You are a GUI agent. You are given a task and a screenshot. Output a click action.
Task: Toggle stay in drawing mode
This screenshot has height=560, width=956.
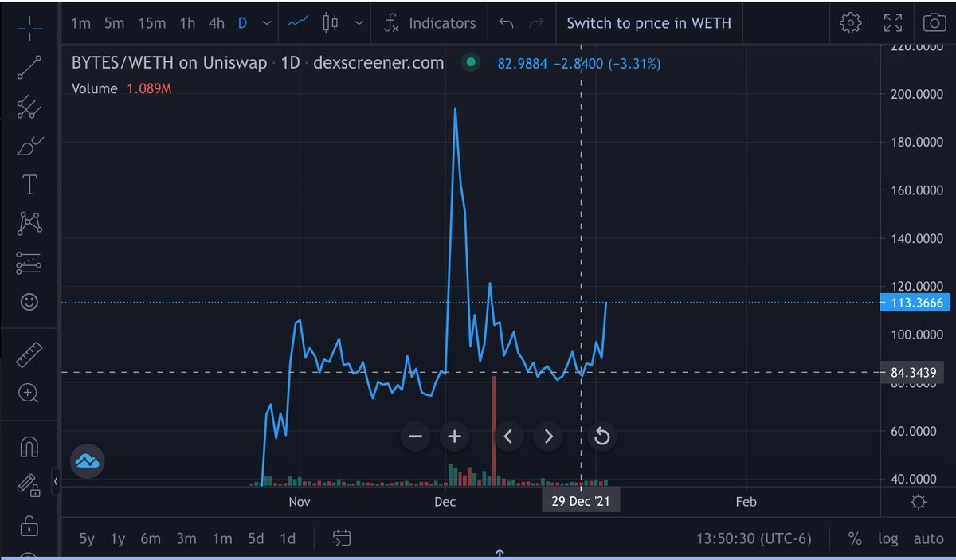click(x=29, y=486)
